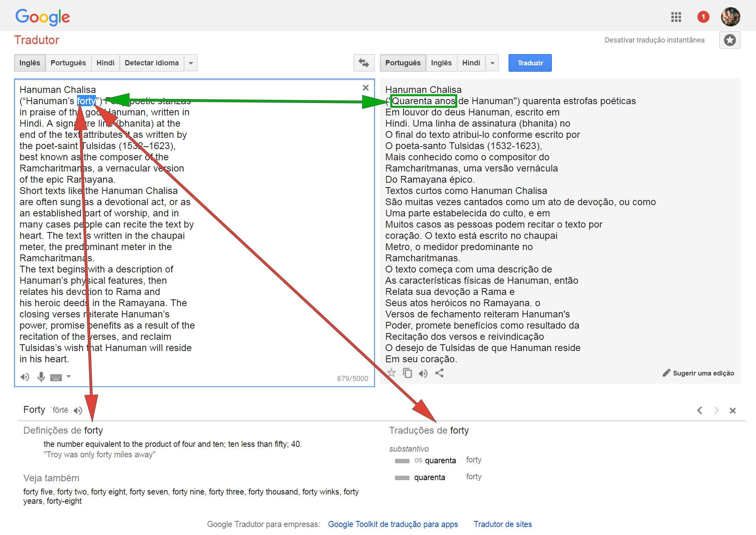Choose Hindi as the target language
Screen dimensions: 756x535
pyautogui.click(x=471, y=63)
